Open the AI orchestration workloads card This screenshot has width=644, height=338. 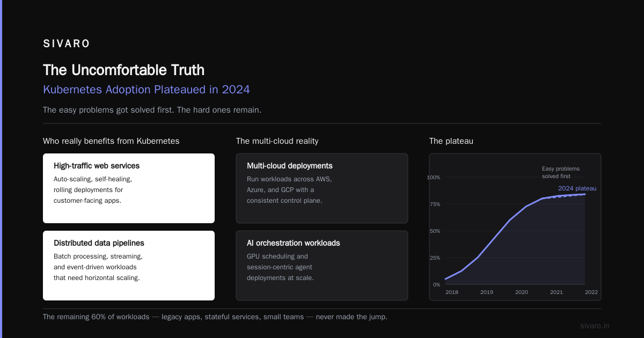(322, 266)
